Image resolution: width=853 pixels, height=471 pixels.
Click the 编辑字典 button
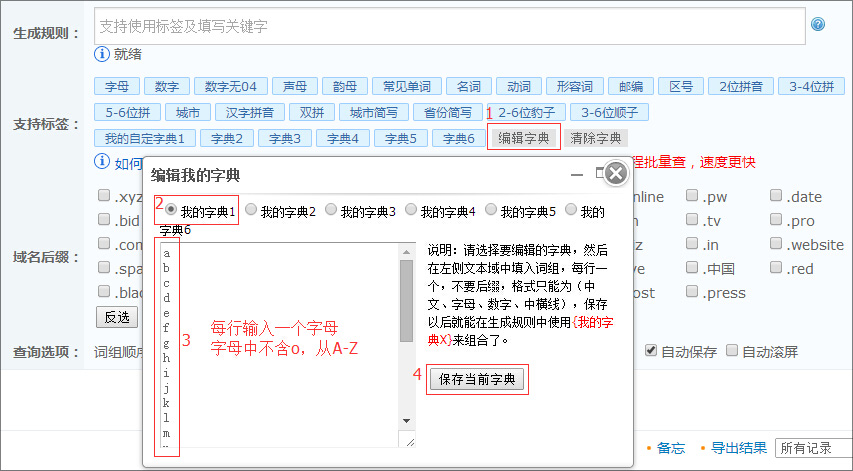524,138
